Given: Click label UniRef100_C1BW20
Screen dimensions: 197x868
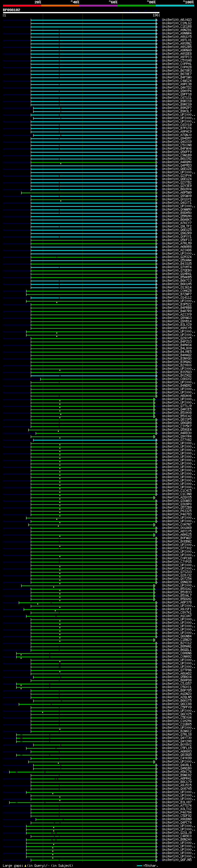Looking at the screenshot, I should tap(176, 640).
